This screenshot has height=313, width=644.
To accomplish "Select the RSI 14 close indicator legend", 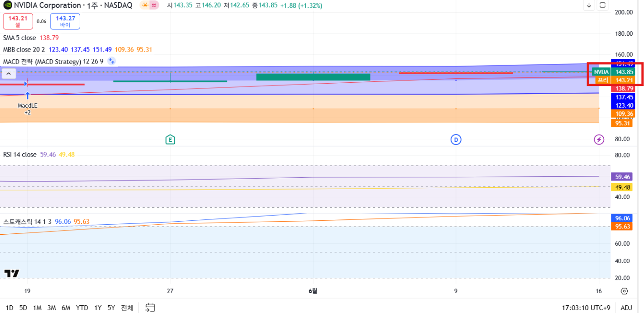I will tap(20, 154).
